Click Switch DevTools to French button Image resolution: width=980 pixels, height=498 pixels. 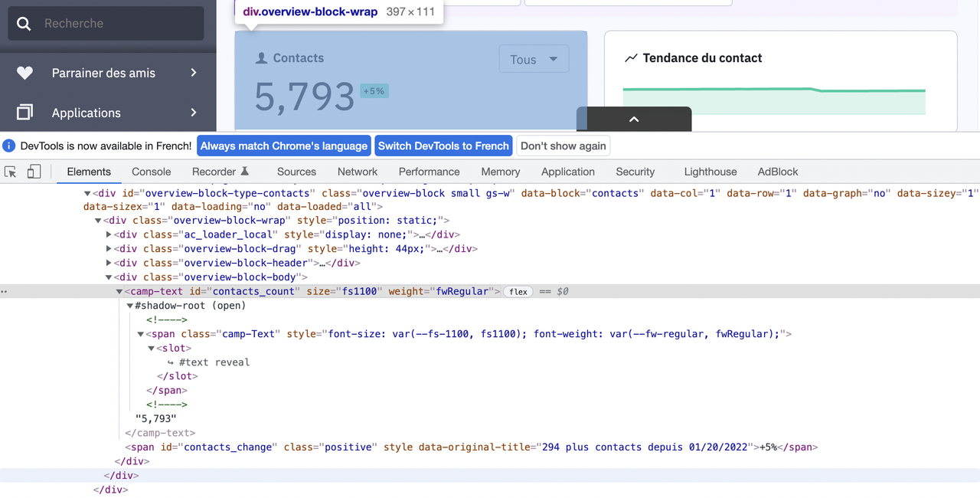[443, 146]
